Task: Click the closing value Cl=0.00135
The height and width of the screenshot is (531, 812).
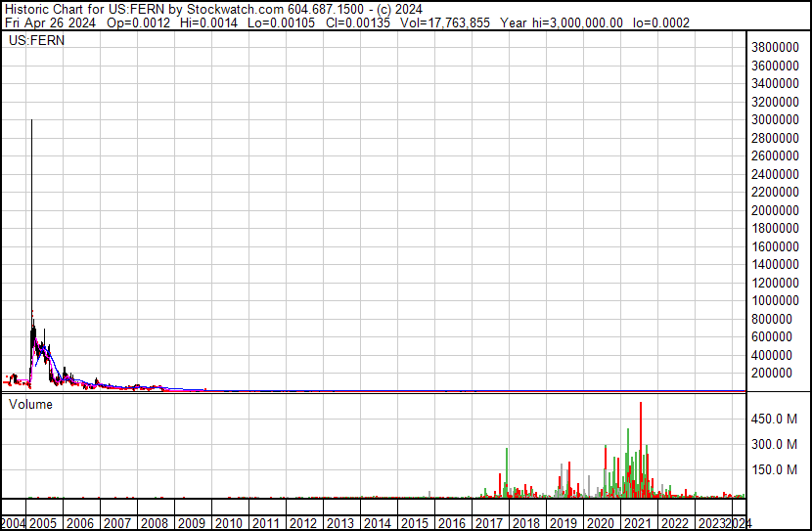Action: [358, 22]
